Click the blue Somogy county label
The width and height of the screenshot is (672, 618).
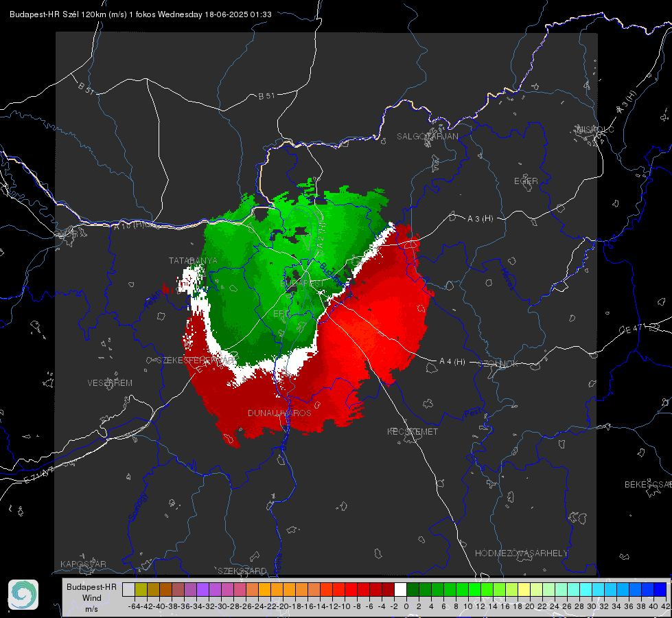tap(137, 507)
